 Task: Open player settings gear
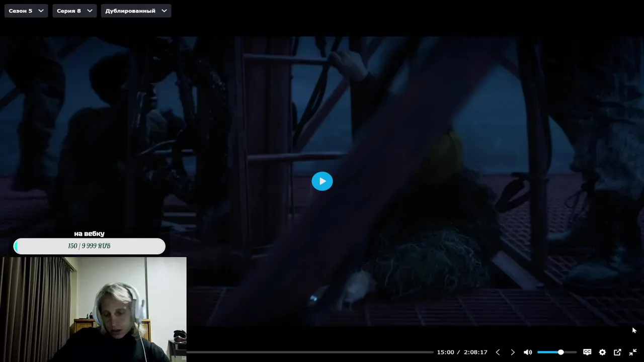[602, 352]
